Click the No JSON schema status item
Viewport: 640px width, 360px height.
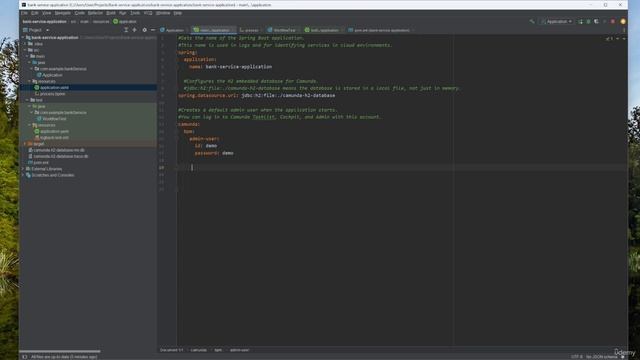pyautogui.click(x=602, y=357)
